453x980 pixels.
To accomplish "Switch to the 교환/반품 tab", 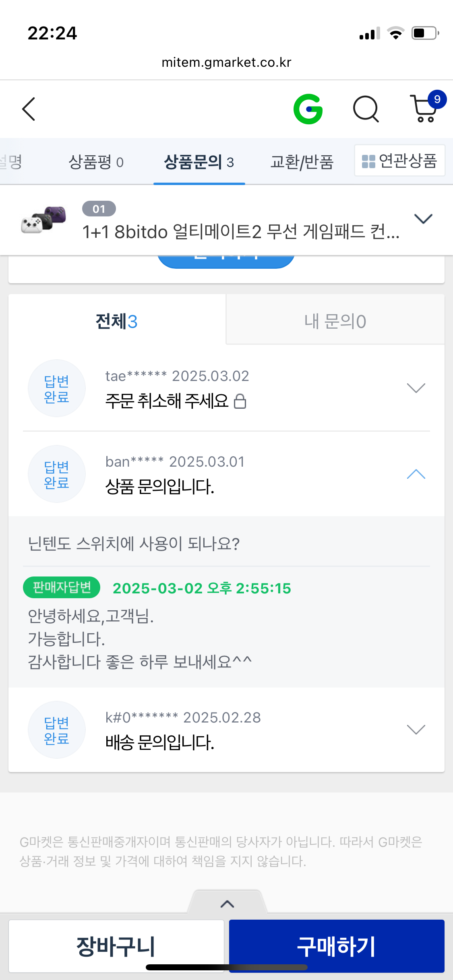I will point(302,162).
